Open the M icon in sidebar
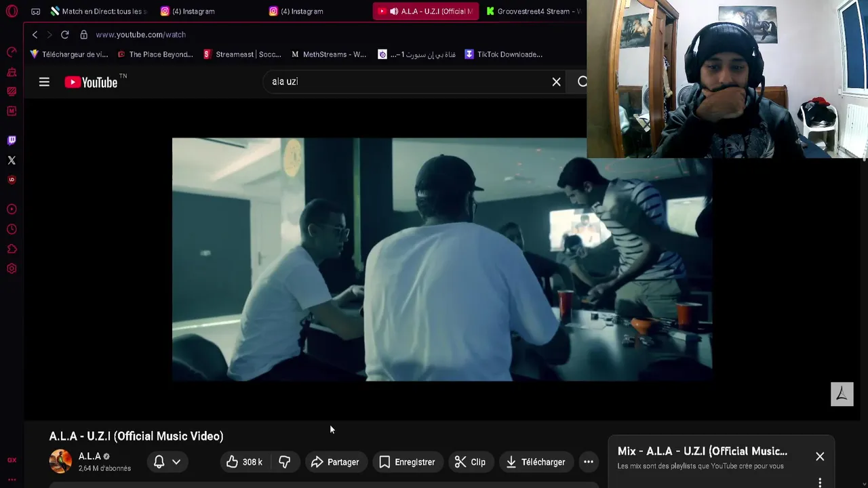This screenshot has height=488, width=868. point(12,110)
